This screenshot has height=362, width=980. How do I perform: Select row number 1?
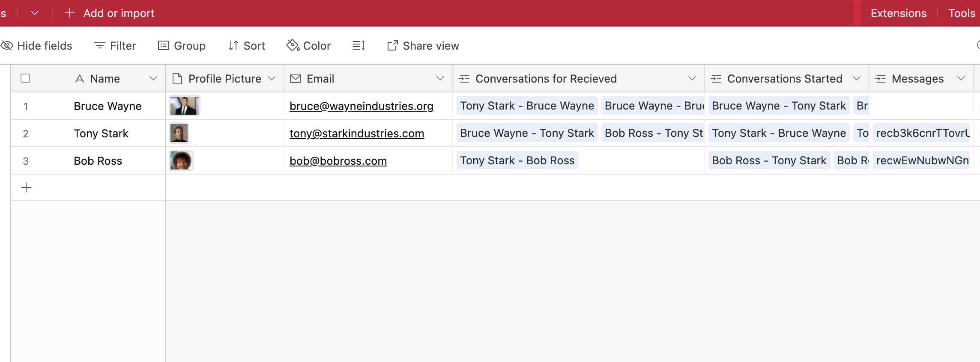(x=26, y=106)
